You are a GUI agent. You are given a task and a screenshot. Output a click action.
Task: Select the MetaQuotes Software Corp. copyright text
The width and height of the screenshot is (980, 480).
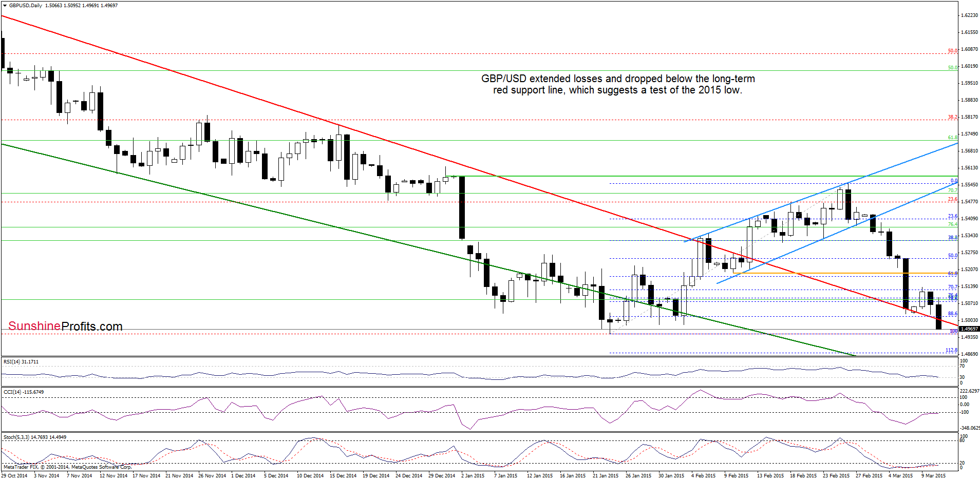coord(67,467)
